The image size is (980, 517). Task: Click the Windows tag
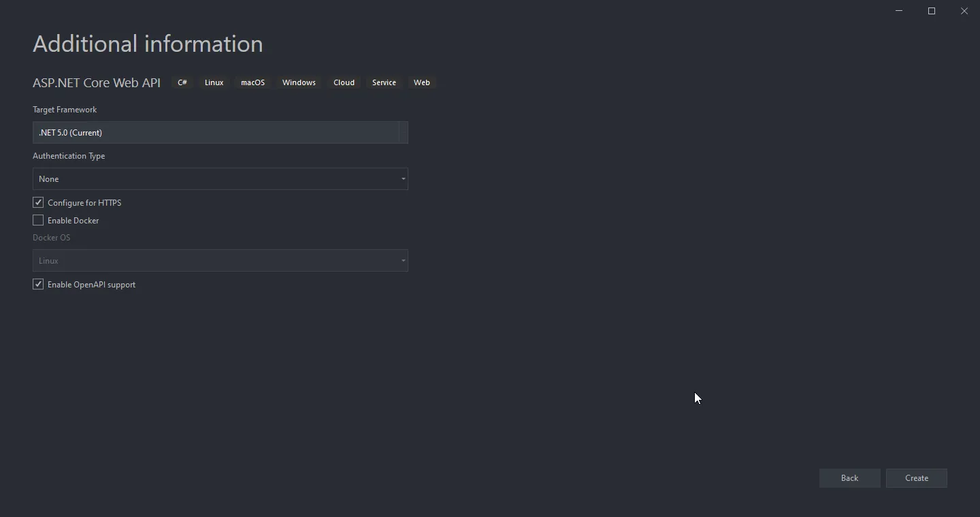299,82
